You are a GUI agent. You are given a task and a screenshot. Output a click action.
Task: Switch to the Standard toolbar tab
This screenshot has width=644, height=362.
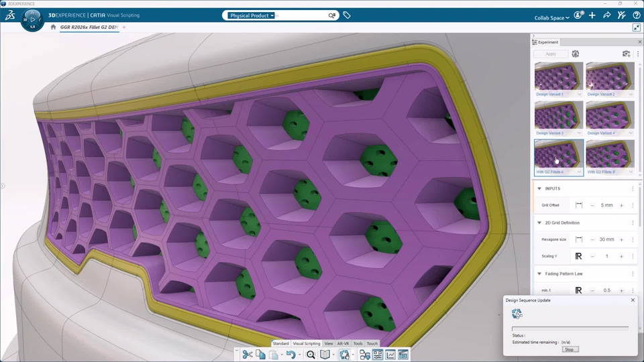[280, 343]
